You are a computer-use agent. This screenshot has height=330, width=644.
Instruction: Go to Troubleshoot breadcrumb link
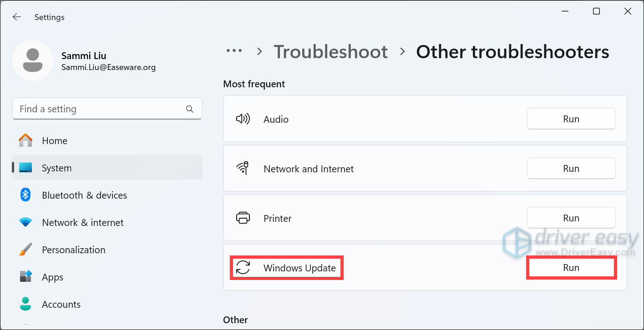point(330,52)
